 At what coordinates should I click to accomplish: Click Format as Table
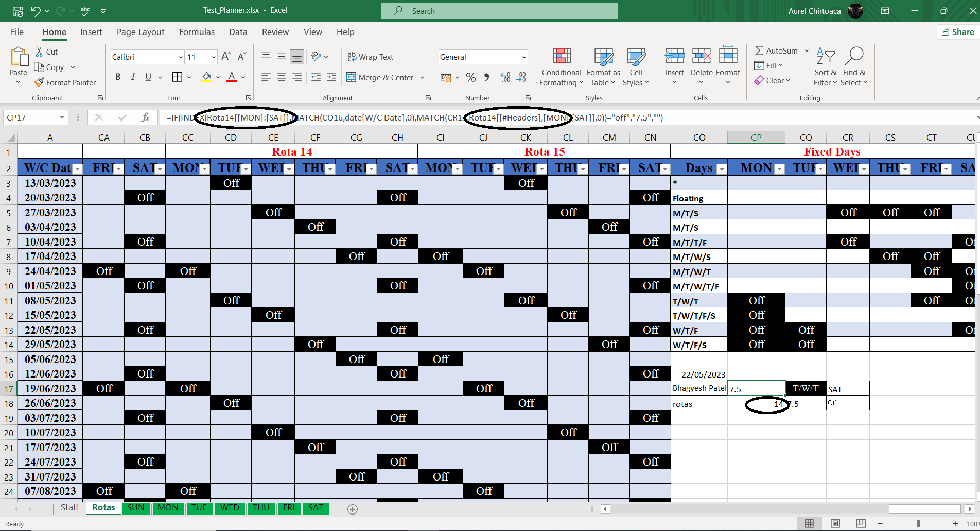602,66
